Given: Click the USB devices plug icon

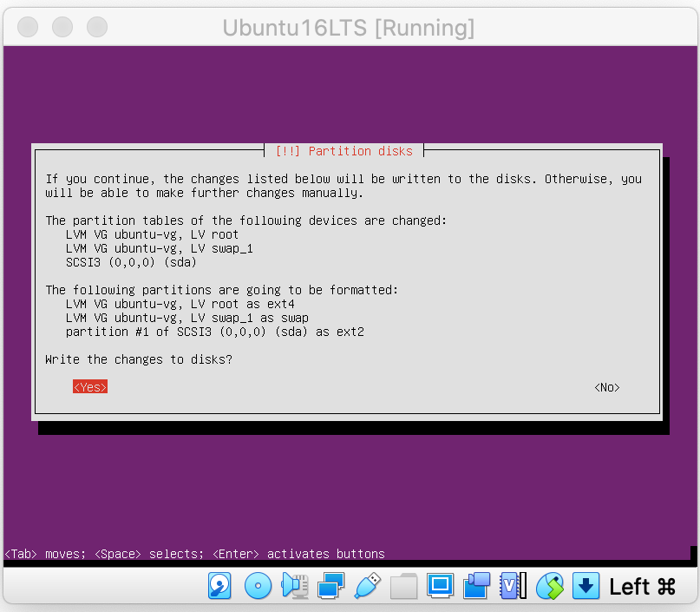Looking at the screenshot, I should coord(368,587).
